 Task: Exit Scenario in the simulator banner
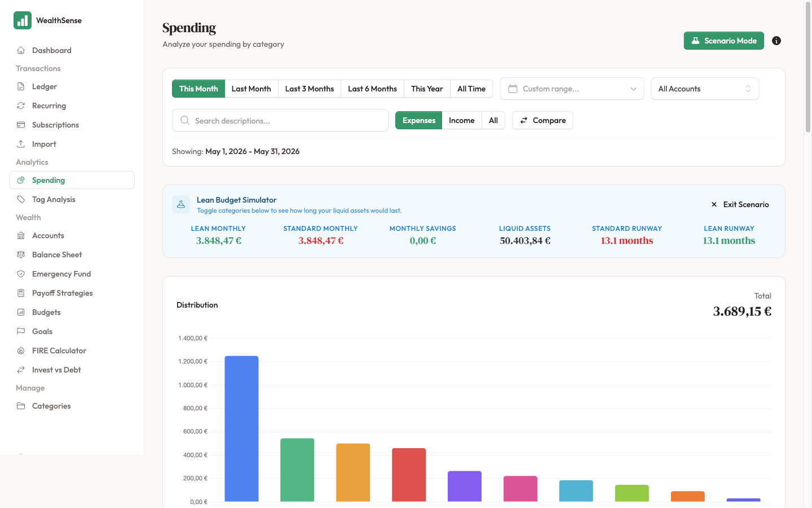click(x=740, y=204)
